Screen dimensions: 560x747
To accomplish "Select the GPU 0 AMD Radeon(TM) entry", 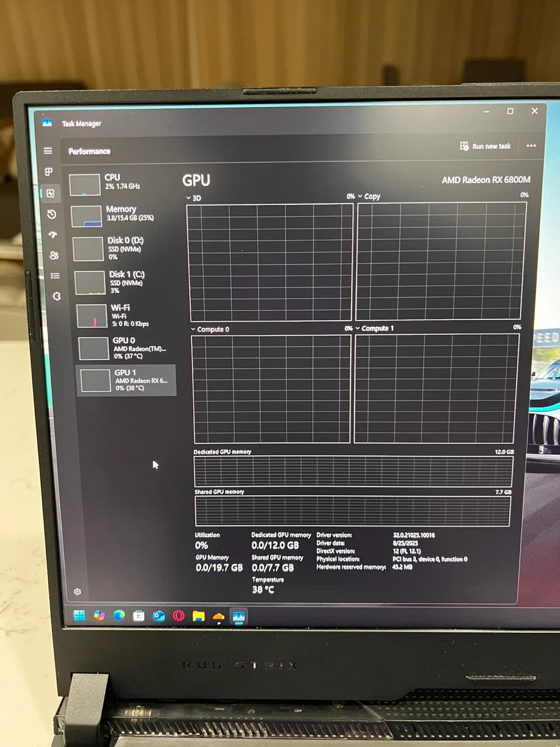I will tap(124, 348).
